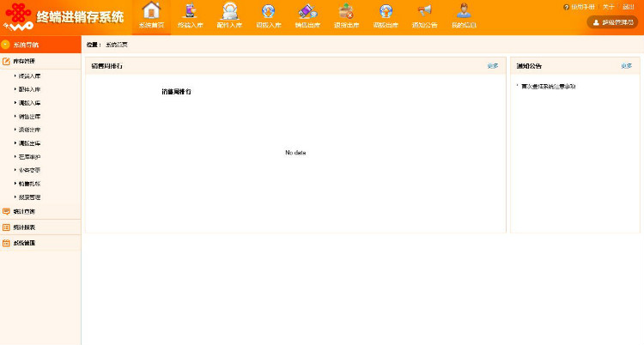
Task: Open 更多 link in 销售周排行 panel
Action: (x=493, y=66)
